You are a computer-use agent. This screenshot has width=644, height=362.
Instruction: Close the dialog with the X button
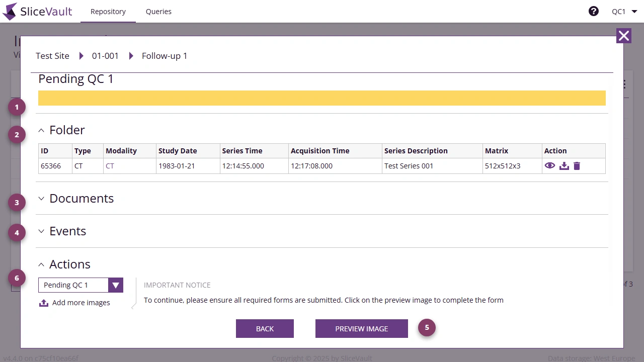coord(624,36)
